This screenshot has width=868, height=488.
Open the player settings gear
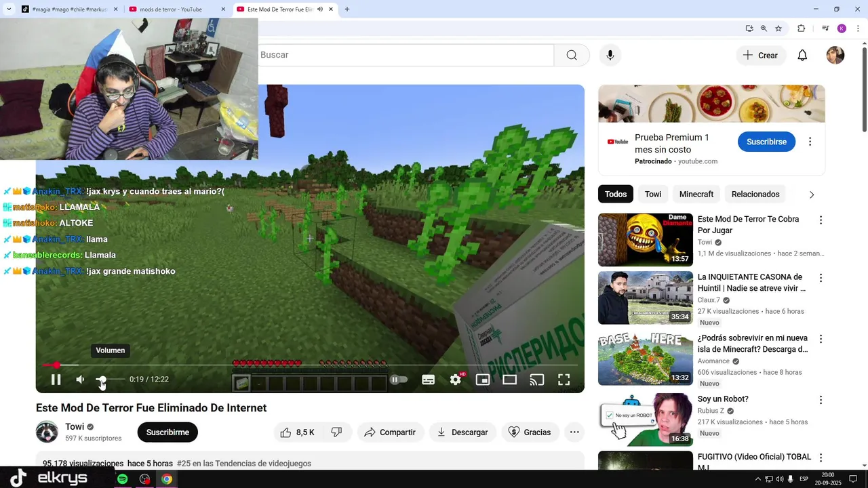pyautogui.click(x=456, y=380)
